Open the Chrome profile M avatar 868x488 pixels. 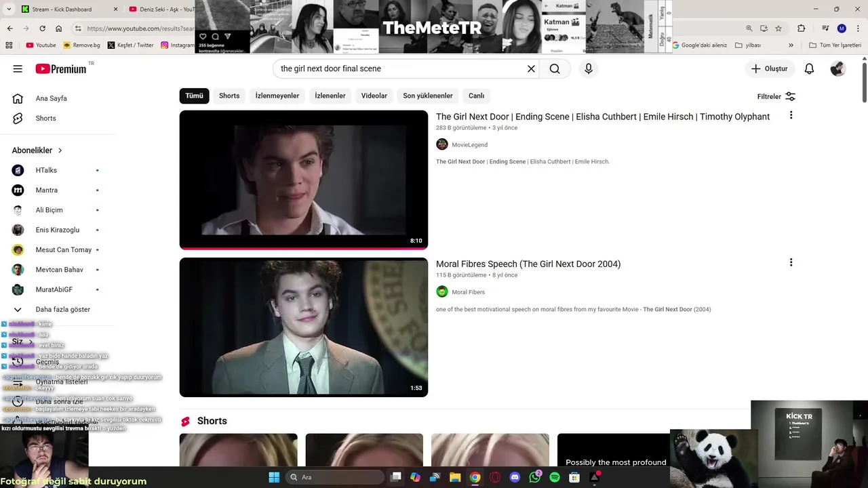click(842, 28)
